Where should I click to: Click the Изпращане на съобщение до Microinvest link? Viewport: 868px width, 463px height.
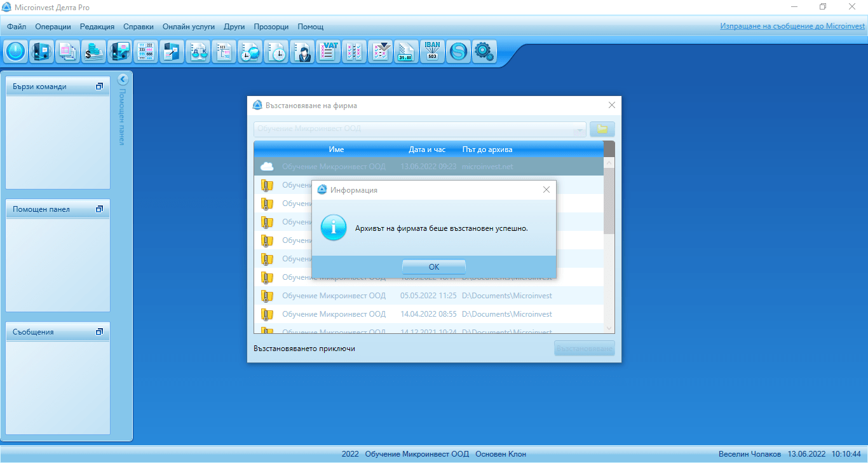[x=792, y=27]
